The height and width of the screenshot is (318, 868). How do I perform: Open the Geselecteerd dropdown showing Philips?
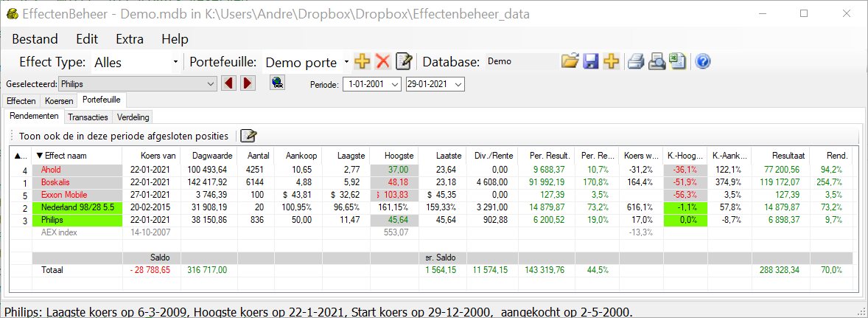211,84
